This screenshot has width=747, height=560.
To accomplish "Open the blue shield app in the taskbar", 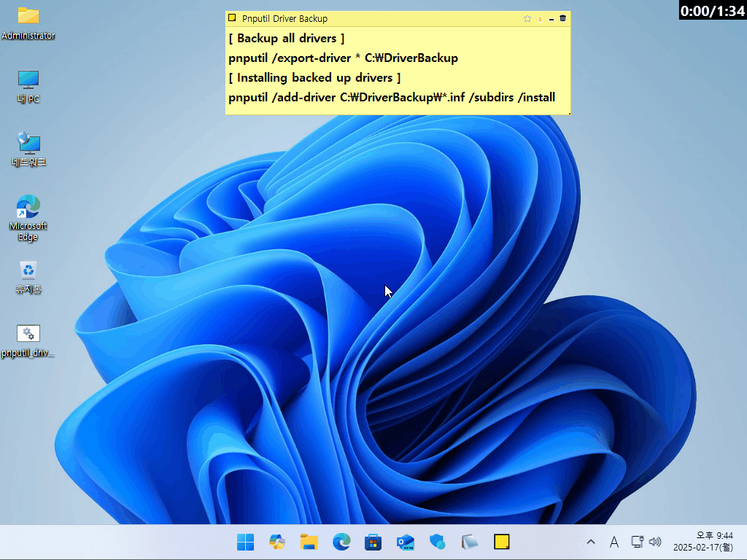I will [x=438, y=542].
